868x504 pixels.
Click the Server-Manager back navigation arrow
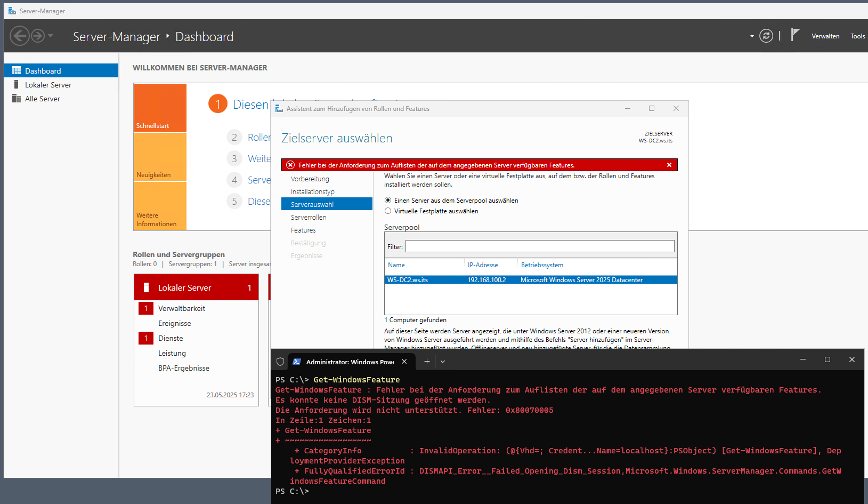20,36
